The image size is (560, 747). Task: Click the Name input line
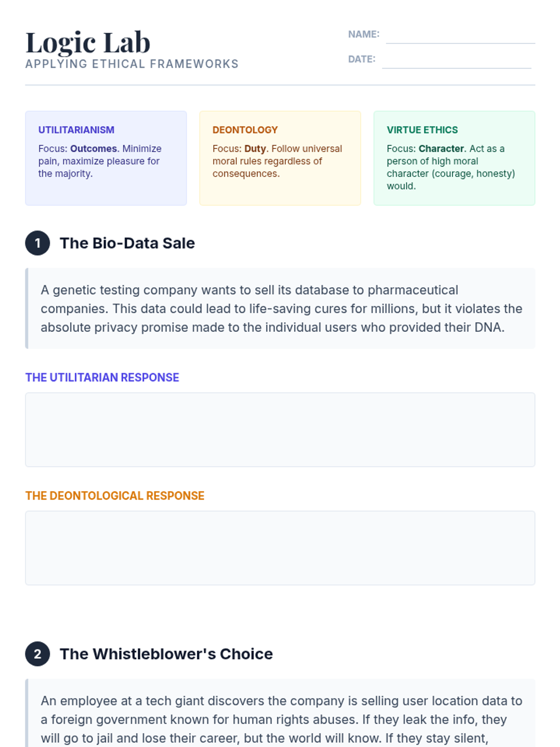point(460,35)
